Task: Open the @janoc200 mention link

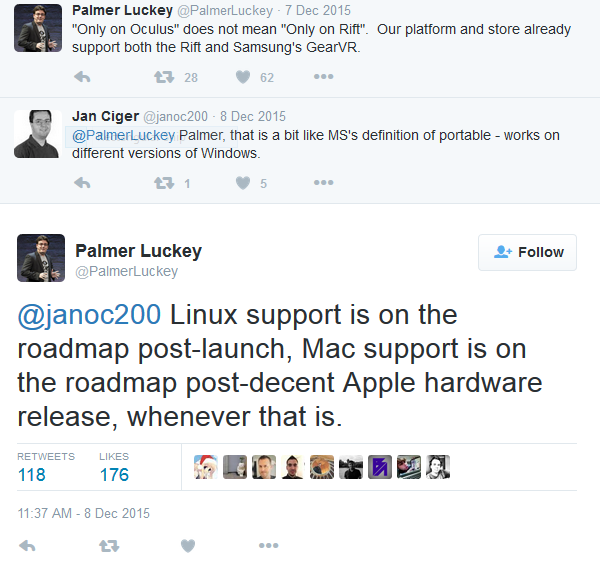Action: tap(89, 315)
